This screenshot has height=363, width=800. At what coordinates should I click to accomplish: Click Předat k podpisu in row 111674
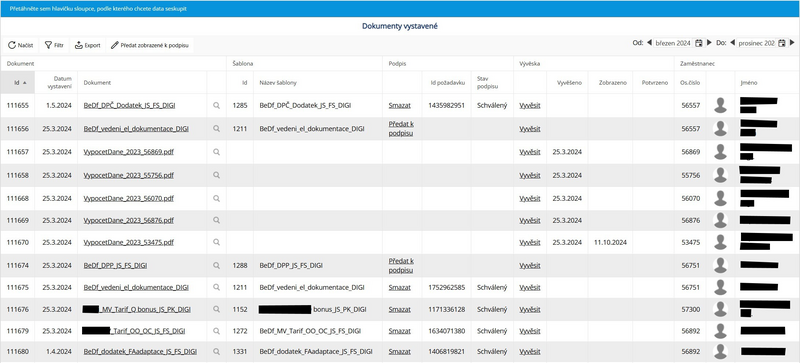coord(401,265)
